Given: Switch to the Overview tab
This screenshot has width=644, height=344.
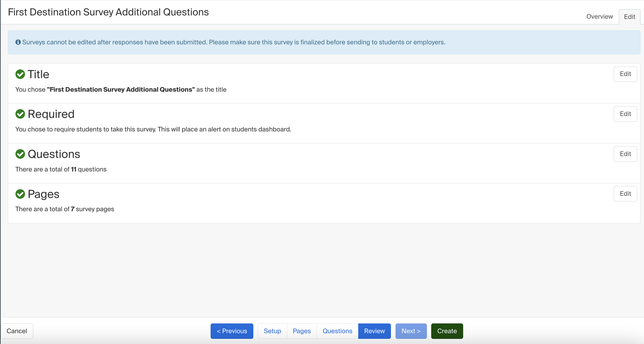Looking at the screenshot, I should pyautogui.click(x=599, y=16).
